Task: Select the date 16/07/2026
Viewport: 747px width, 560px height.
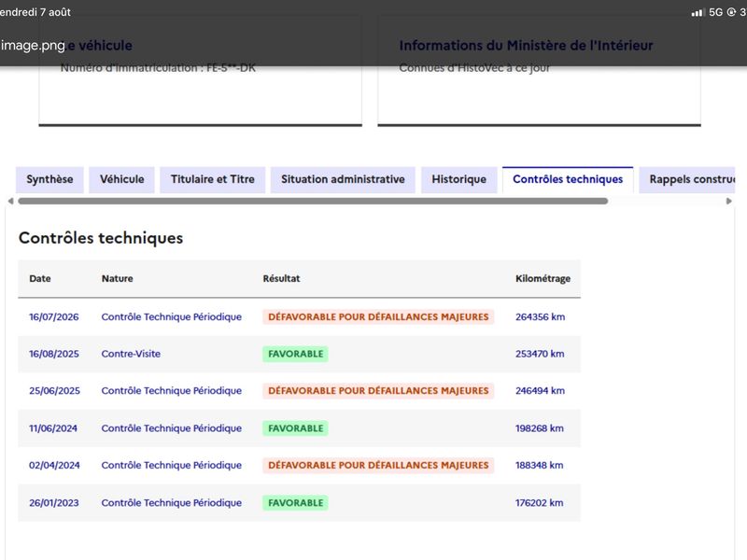Action: pyautogui.click(x=54, y=316)
